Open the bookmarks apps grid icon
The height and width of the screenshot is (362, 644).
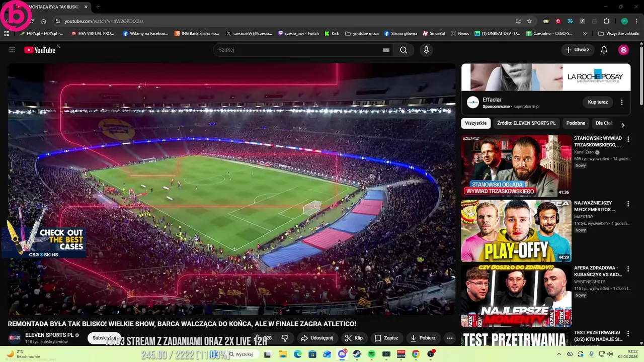(7, 33)
